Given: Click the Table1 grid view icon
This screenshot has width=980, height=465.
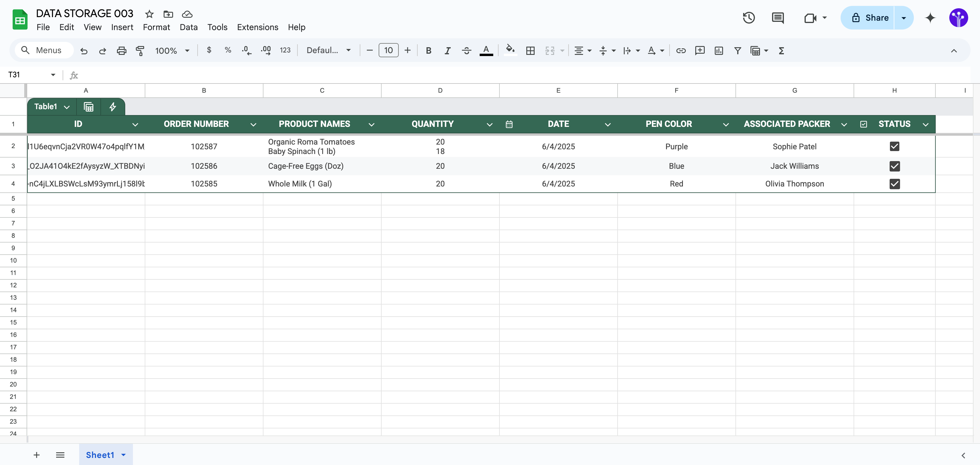Looking at the screenshot, I should point(89,107).
